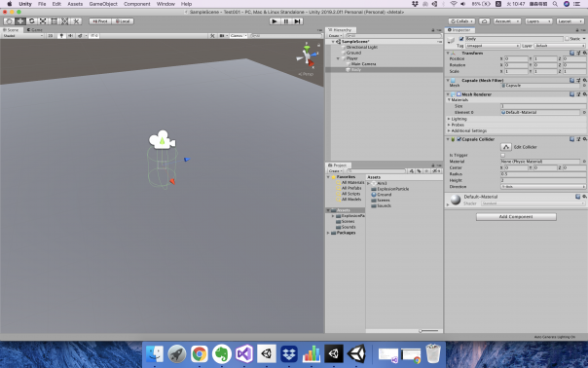
Task: Click search by type icon in Project
Action: click(x=412, y=171)
